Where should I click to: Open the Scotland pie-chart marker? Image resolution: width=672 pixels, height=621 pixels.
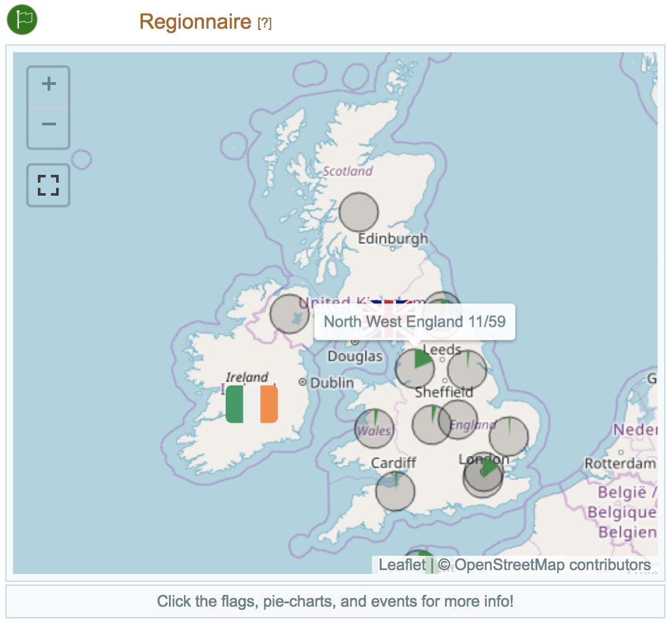pos(359,212)
